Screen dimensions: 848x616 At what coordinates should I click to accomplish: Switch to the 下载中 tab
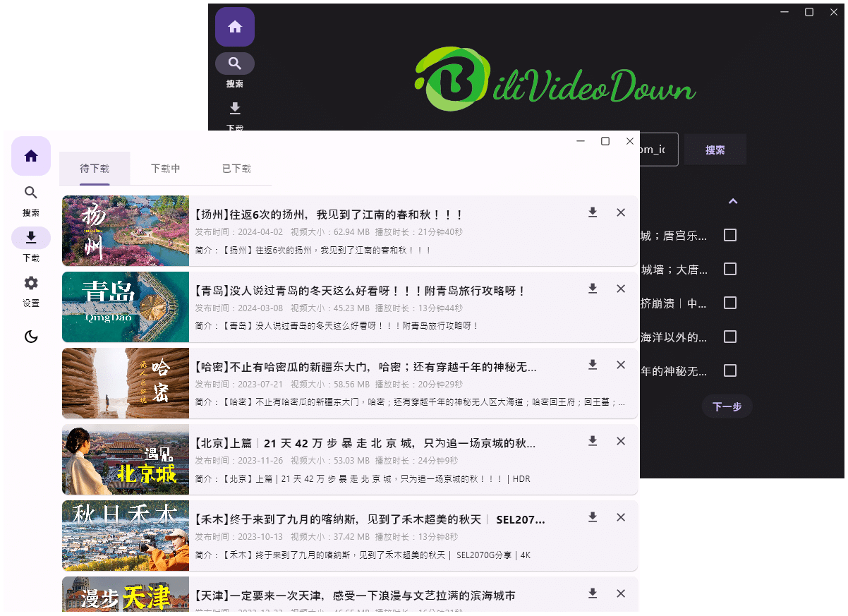coord(165,169)
